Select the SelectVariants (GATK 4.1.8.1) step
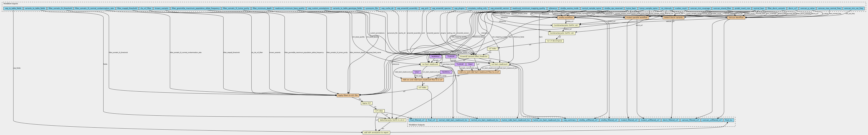This screenshot has width=868, height=135. click(x=392, y=120)
